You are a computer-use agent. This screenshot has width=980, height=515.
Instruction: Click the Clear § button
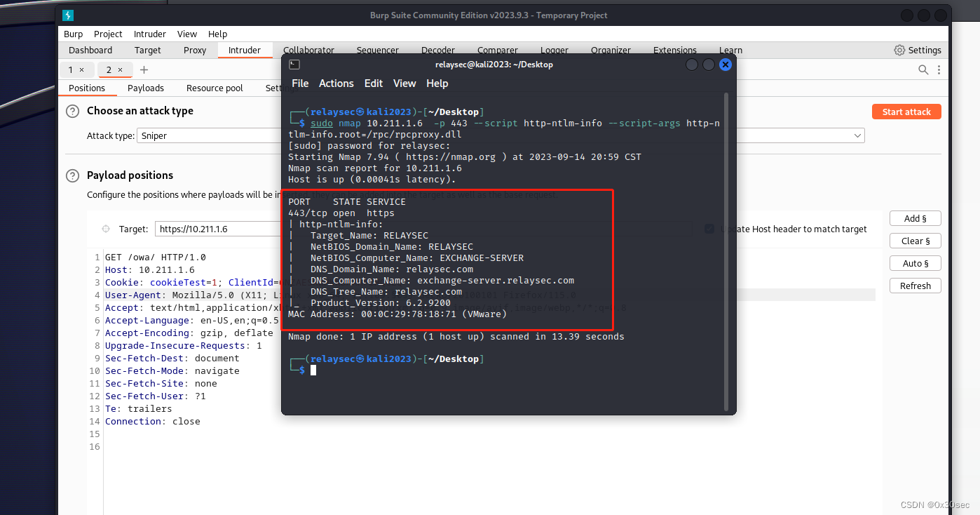(916, 241)
